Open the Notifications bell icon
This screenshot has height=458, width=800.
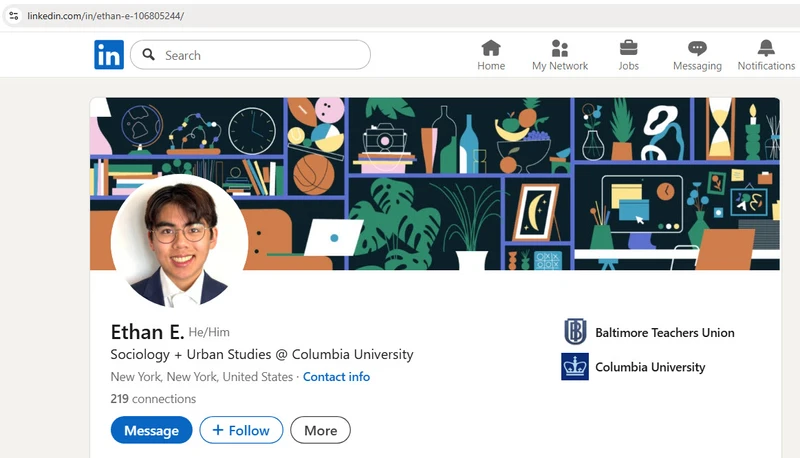coord(766,48)
